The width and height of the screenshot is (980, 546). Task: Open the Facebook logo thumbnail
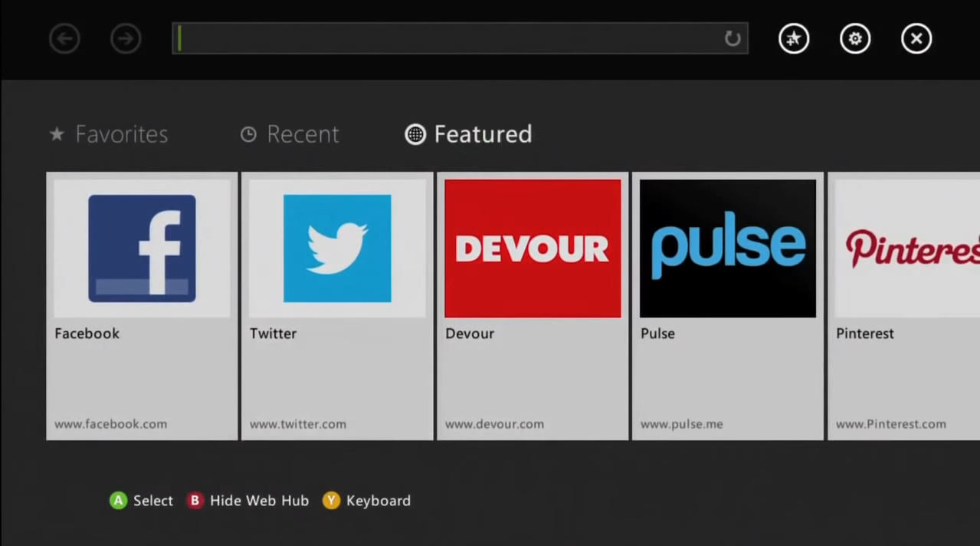pyautogui.click(x=142, y=248)
